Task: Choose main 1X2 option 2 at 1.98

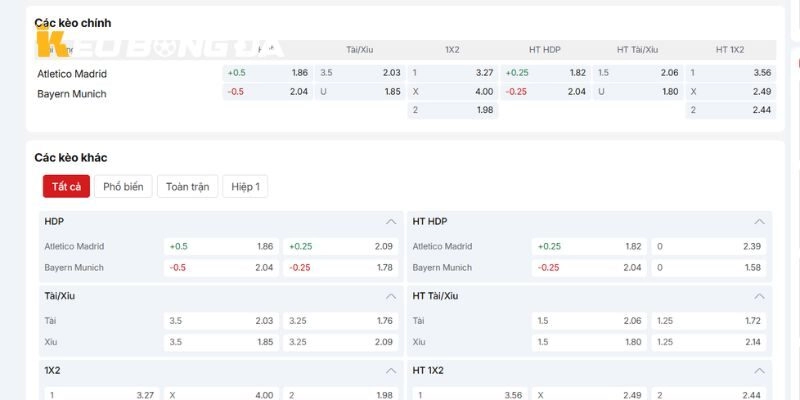Action: point(453,110)
